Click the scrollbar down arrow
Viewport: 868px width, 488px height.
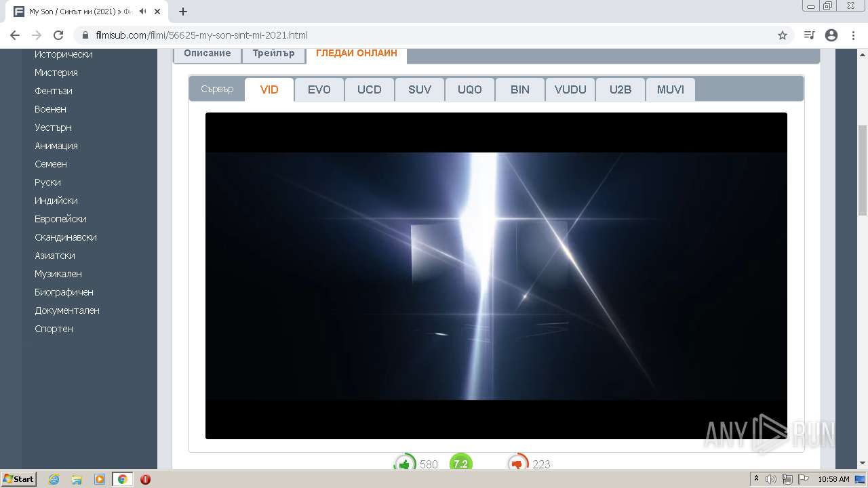[x=863, y=464]
